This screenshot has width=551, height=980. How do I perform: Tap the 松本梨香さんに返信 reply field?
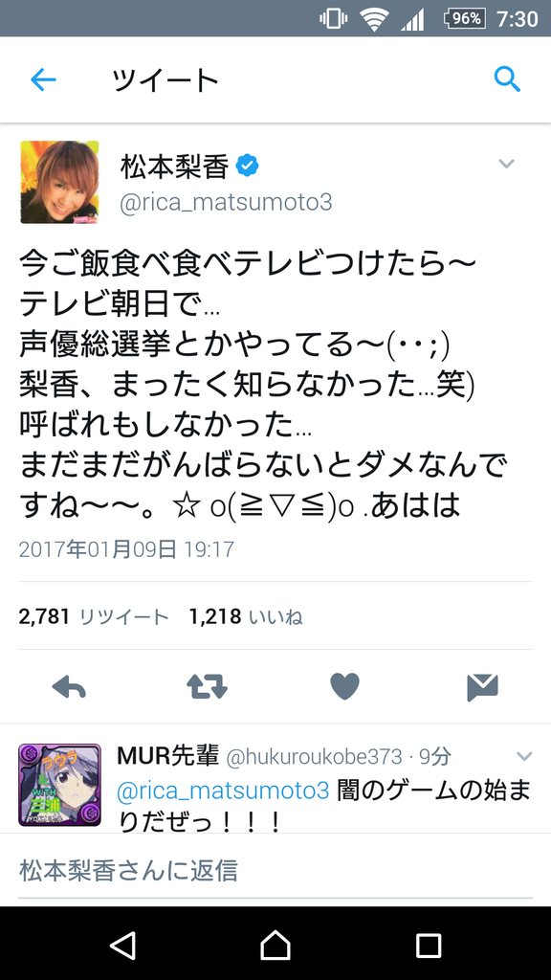click(275, 871)
